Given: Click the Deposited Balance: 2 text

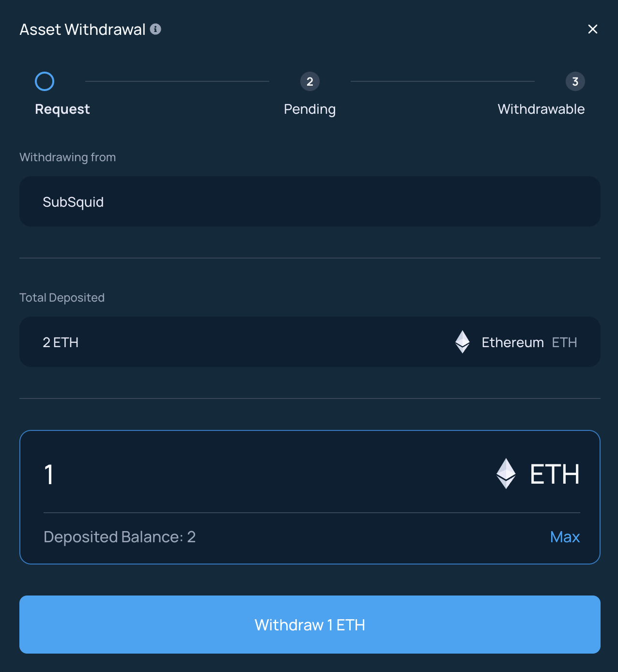Looking at the screenshot, I should pyautogui.click(x=120, y=537).
